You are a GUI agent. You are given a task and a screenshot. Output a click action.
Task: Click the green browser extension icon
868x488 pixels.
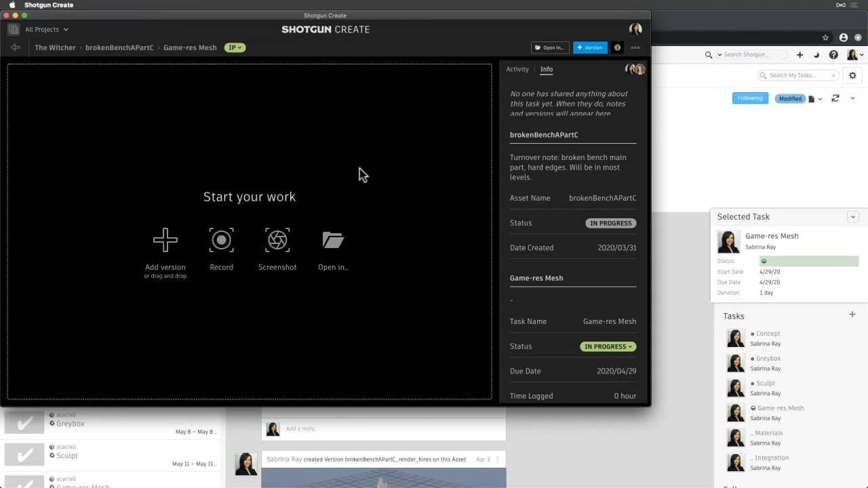point(859,38)
